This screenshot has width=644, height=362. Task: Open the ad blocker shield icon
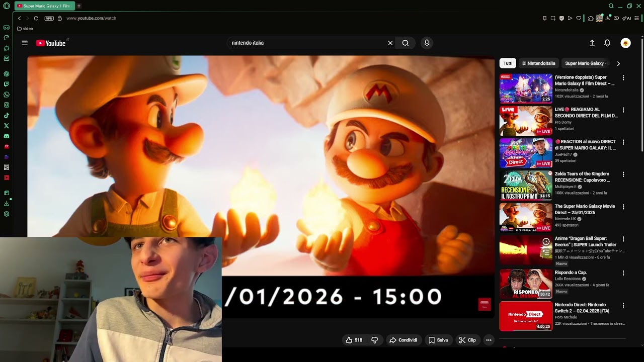click(561, 18)
